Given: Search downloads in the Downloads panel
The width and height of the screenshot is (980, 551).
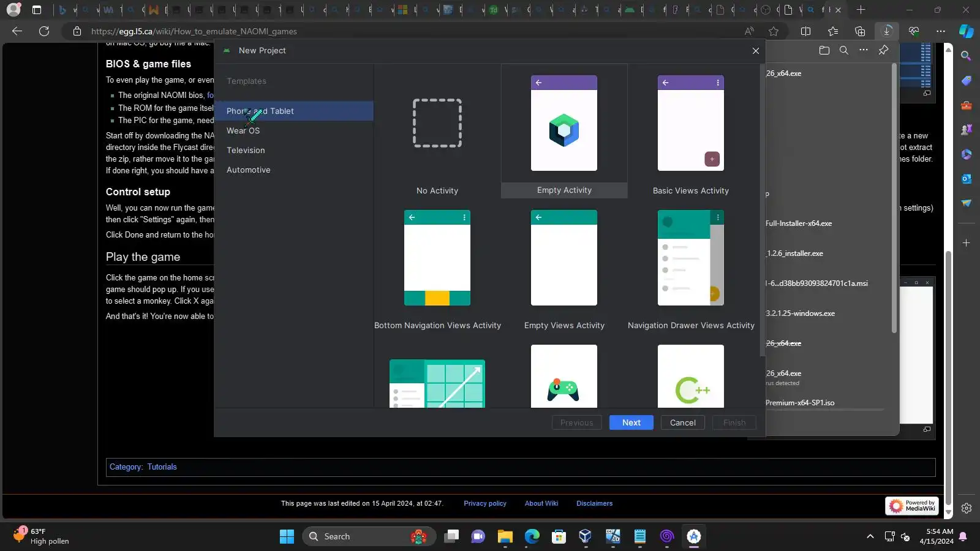Looking at the screenshot, I should tap(844, 50).
